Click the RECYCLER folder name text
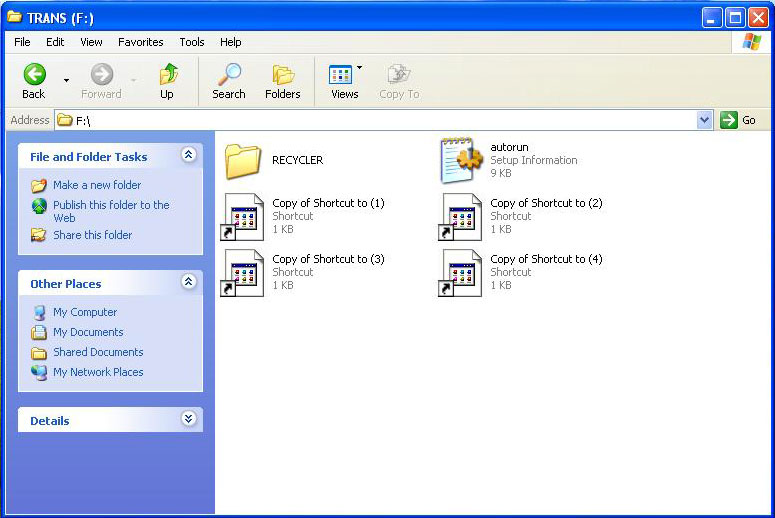The image size is (775, 518). pos(298,160)
